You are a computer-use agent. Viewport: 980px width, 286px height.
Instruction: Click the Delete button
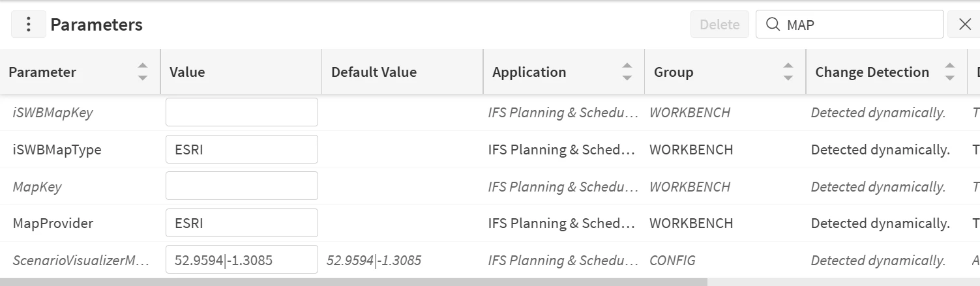pyautogui.click(x=719, y=25)
